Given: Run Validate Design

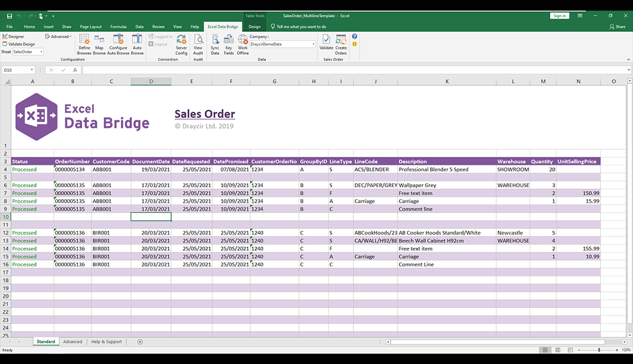Looking at the screenshot, I should click(x=19, y=44).
